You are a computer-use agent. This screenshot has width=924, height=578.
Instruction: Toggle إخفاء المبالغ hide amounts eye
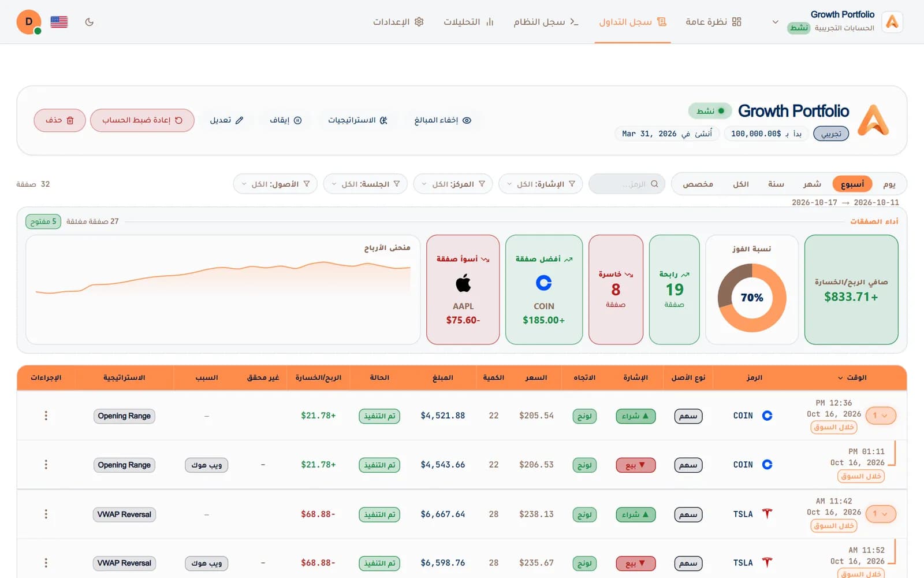(x=443, y=120)
